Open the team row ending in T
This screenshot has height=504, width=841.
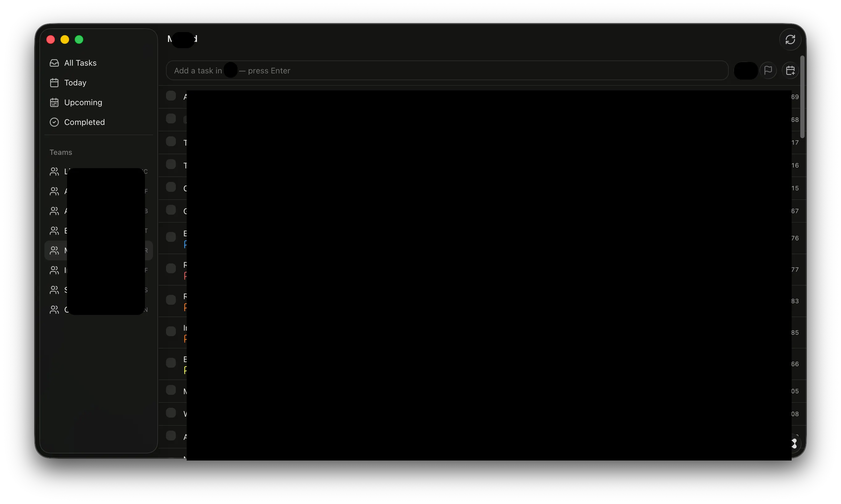coord(98,231)
